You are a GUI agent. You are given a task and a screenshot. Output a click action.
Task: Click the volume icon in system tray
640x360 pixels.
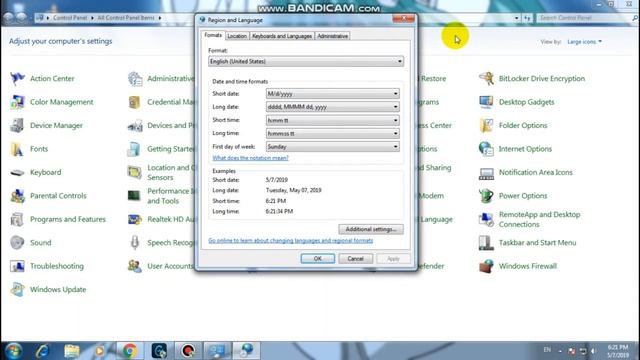pos(594,351)
